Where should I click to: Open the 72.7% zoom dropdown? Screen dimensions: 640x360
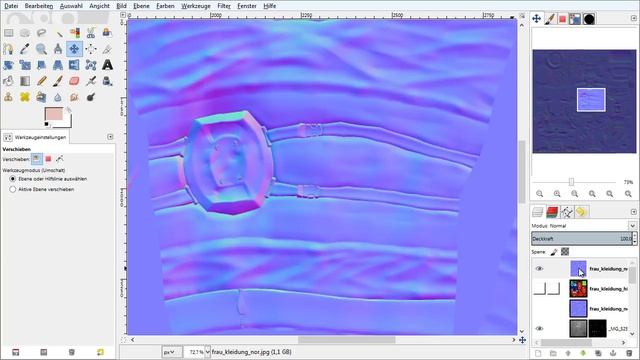(207, 352)
